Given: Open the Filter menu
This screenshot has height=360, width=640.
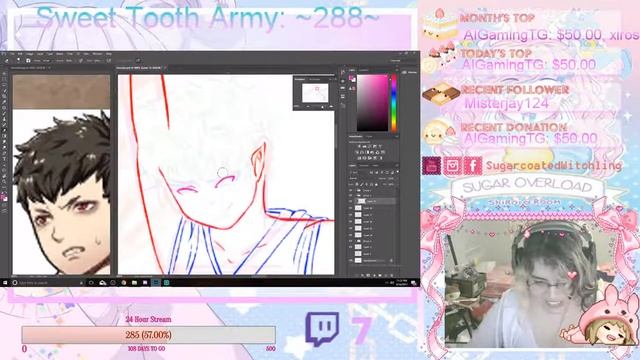Looking at the screenshot, I should pos(70,54).
